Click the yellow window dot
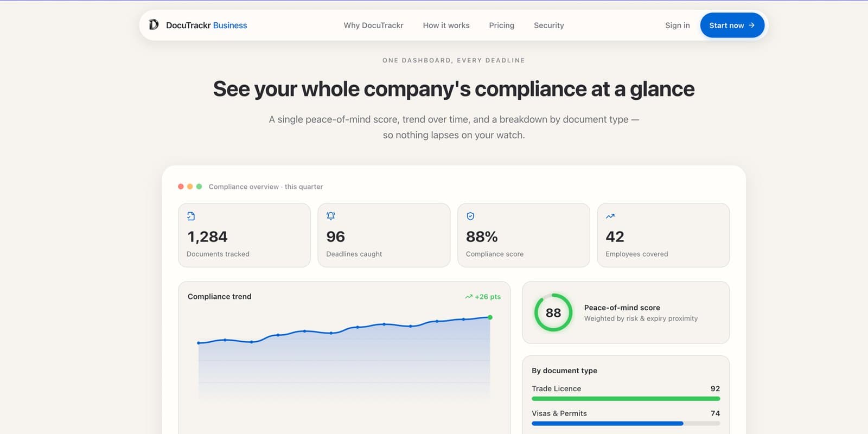The image size is (868, 434). click(x=190, y=187)
